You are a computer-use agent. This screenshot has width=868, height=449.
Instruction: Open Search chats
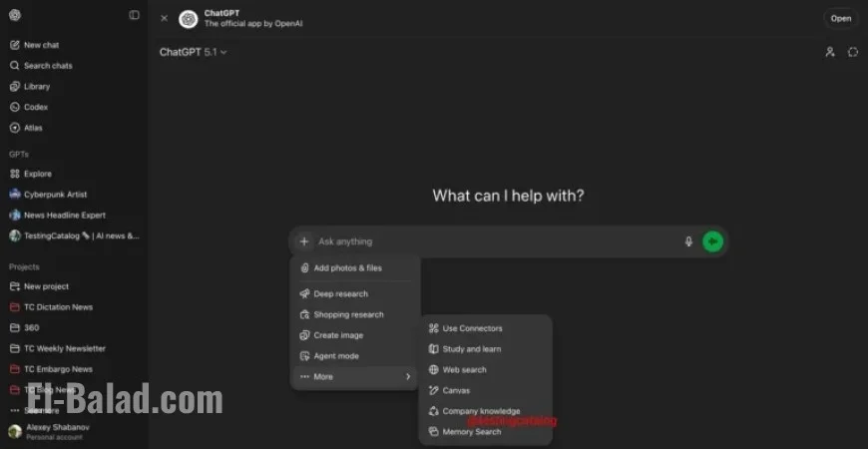tap(41, 65)
